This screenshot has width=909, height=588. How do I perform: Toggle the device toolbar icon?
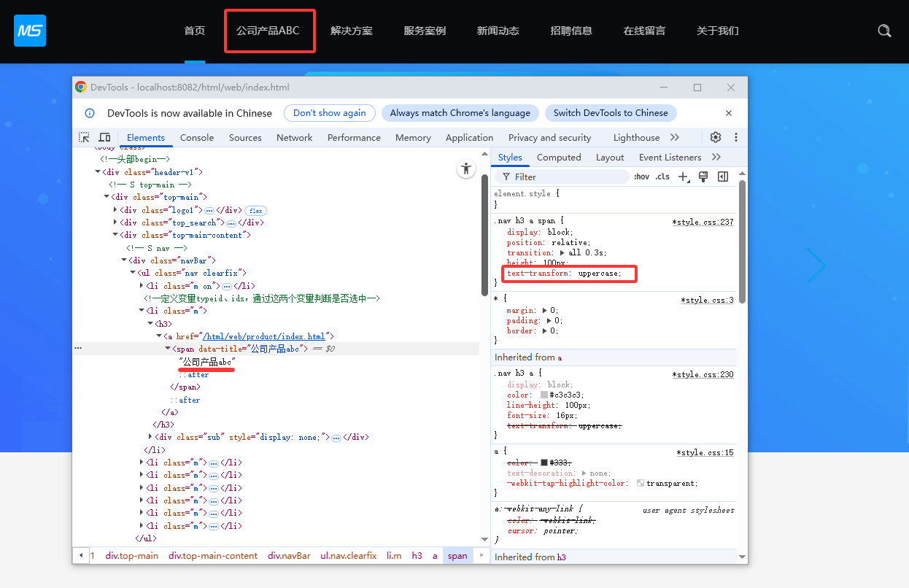click(x=104, y=137)
